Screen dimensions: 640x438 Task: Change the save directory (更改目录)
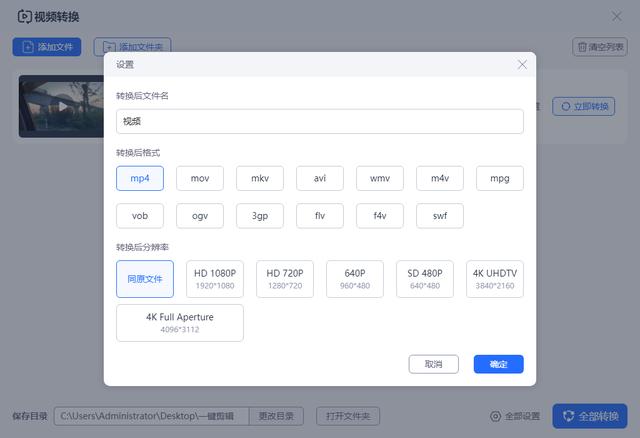(276, 416)
